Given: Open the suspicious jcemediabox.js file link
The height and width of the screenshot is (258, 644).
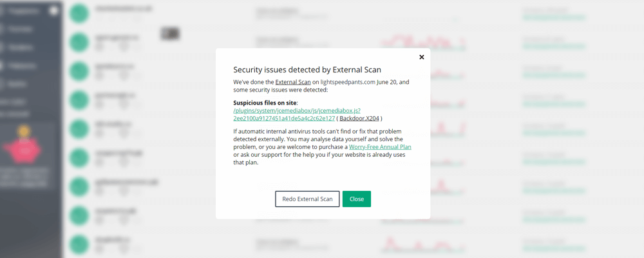Looking at the screenshot, I should (x=297, y=115).
